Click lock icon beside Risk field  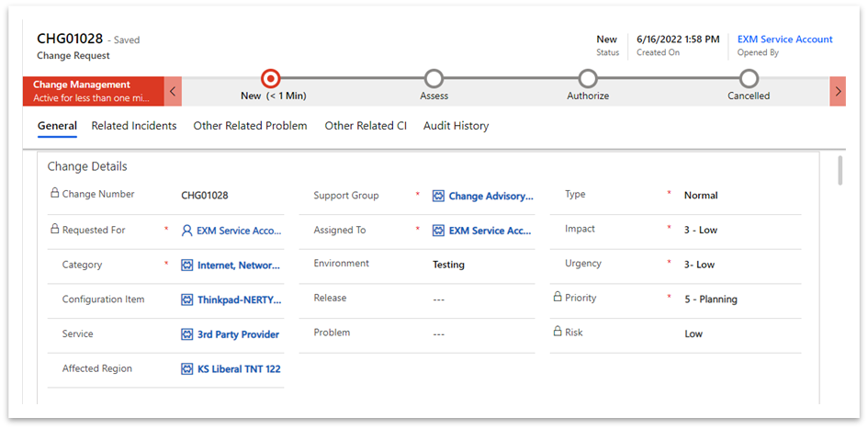click(558, 331)
